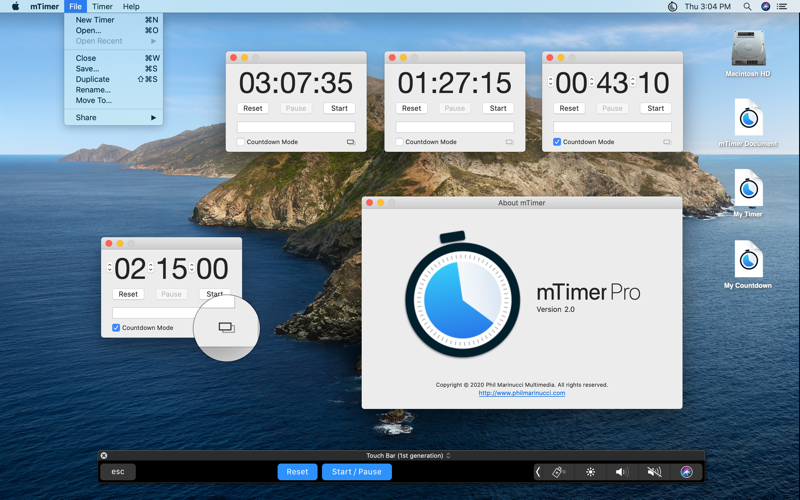Tap the blue Reset button on the Touch Bar

(x=297, y=472)
